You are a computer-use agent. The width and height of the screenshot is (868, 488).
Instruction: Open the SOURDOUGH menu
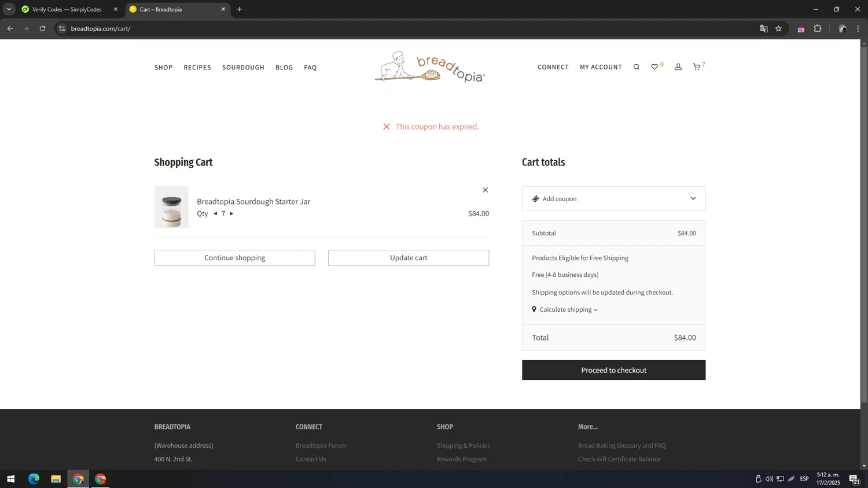coord(243,68)
